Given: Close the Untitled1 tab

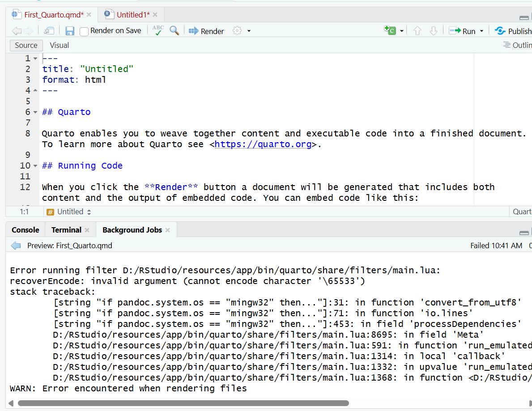Looking at the screenshot, I should (x=155, y=15).
